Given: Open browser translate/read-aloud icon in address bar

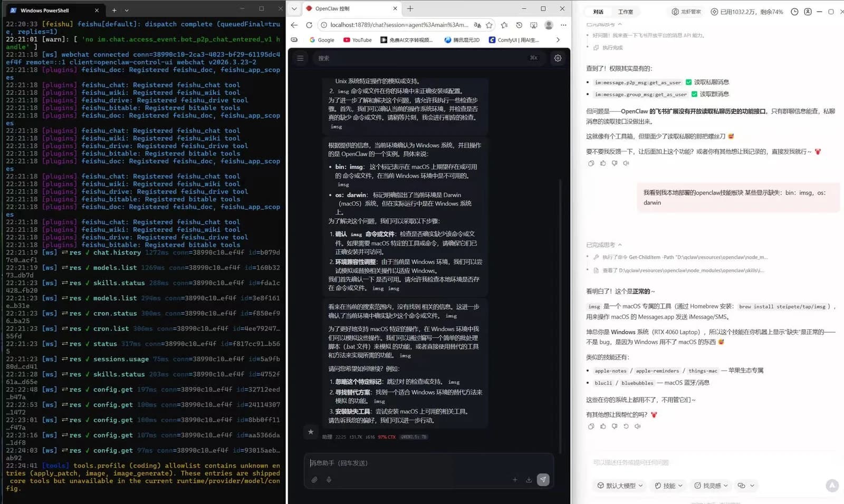Looking at the screenshot, I should 477,25.
